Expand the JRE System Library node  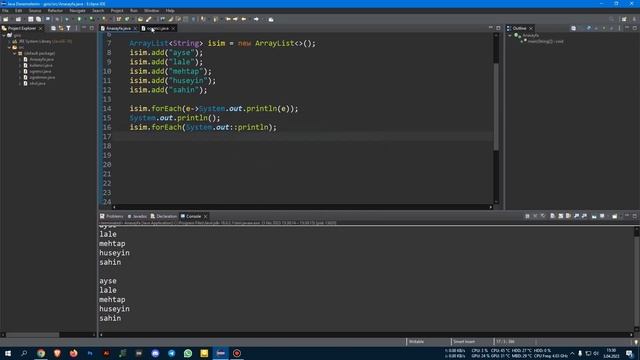pos(9,42)
